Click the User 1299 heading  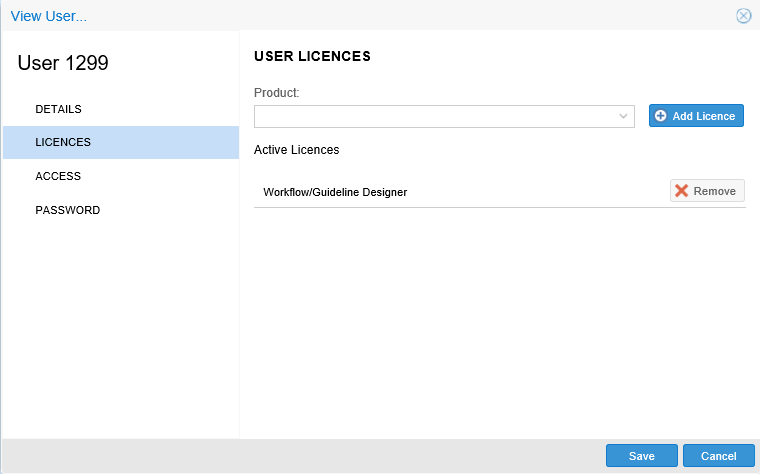(x=63, y=63)
